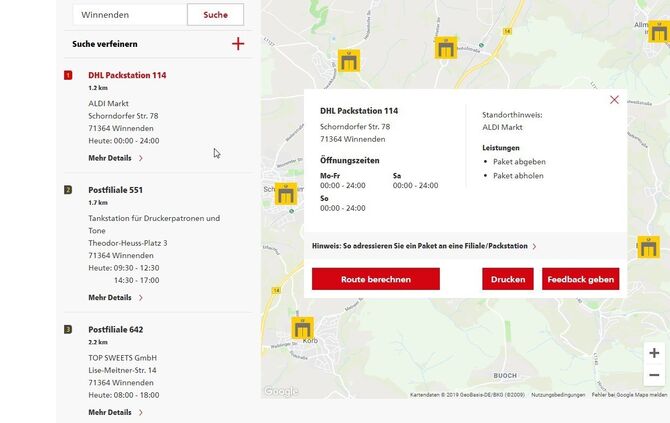Click the TOP SWEETS GmbH text
This screenshot has width=670, height=423.
[123, 358]
